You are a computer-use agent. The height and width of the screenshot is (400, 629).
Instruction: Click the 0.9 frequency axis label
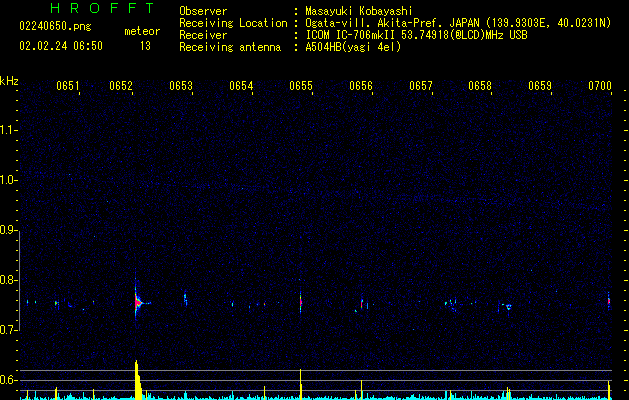coord(8,230)
